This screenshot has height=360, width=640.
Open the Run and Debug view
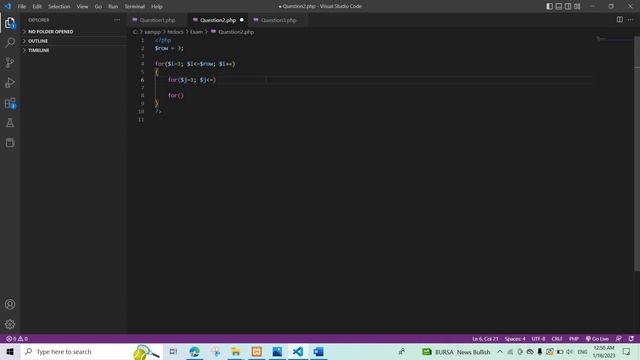[10, 83]
